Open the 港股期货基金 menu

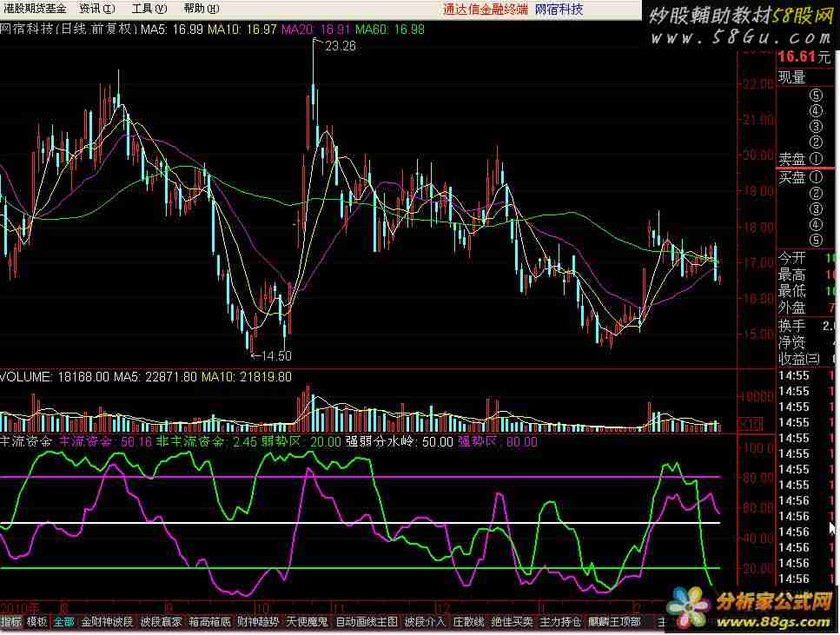click(35, 9)
